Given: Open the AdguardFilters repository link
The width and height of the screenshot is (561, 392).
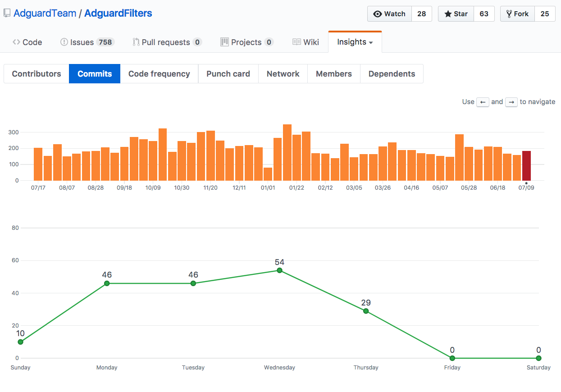Looking at the screenshot, I should pyautogui.click(x=118, y=14).
